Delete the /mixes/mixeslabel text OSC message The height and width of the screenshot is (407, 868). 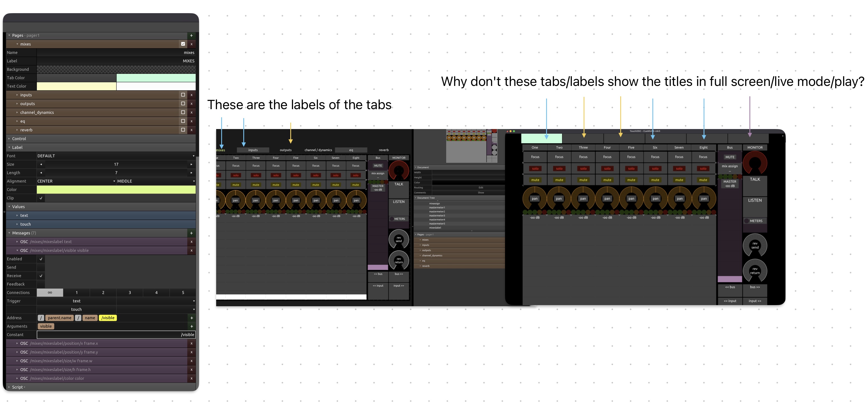click(x=191, y=242)
